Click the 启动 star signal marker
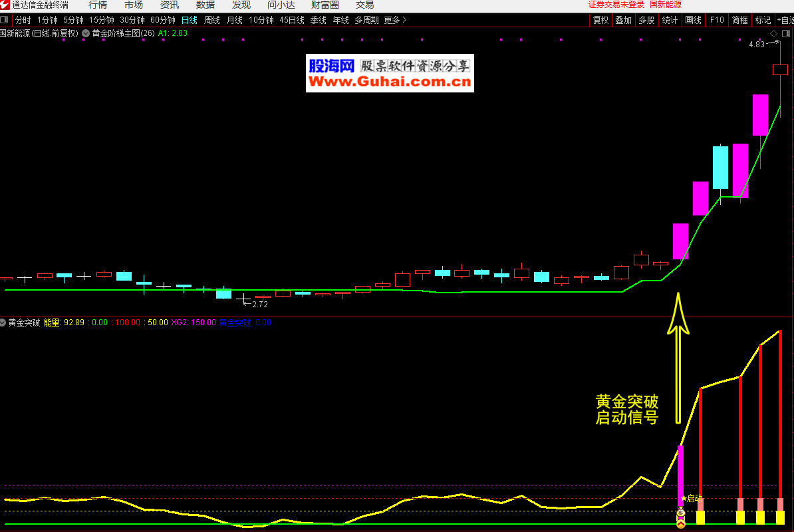This screenshot has height=532, width=794. point(692,498)
